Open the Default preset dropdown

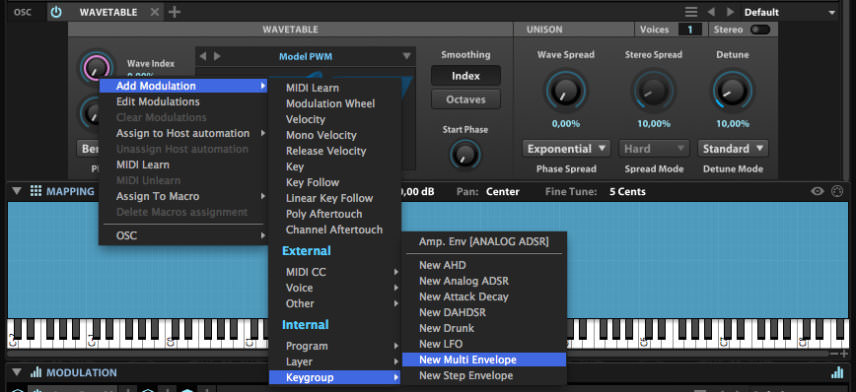pos(789,12)
